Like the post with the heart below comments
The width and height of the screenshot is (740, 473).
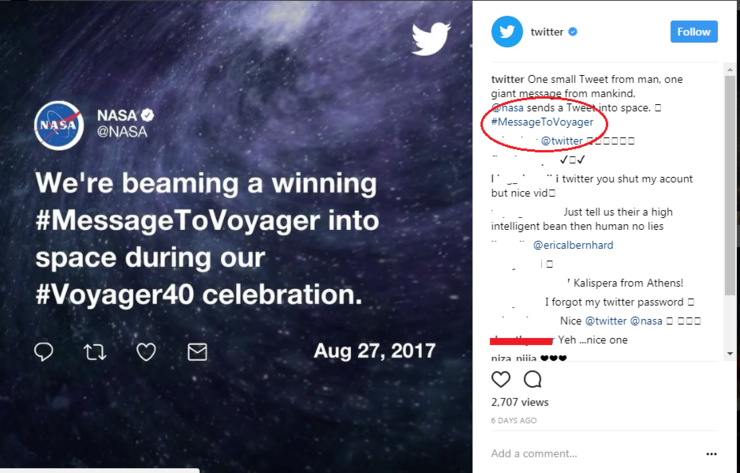(501, 379)
